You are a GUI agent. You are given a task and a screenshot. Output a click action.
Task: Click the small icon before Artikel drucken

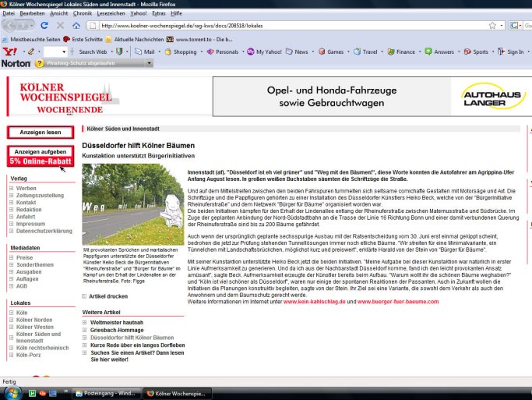[85, 296]
